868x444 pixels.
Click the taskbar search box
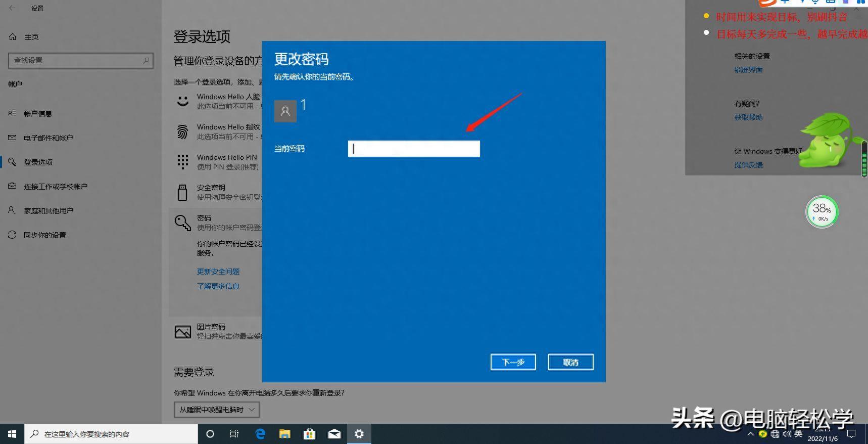point(111,434)
